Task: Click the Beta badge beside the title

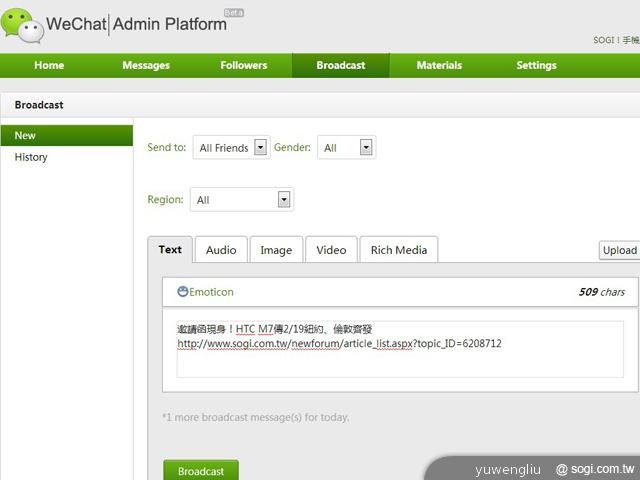Action: pos(234,13)
